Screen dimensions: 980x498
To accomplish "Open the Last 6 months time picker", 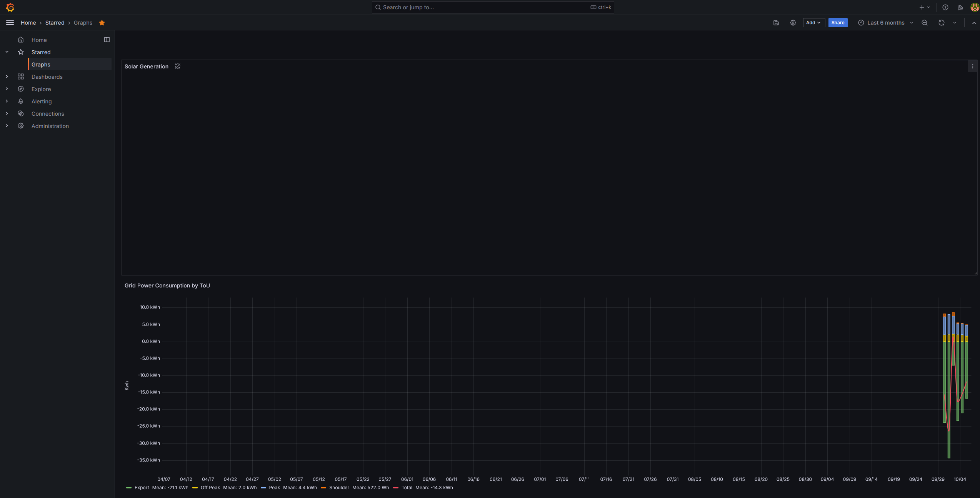I will pyautogui.click(x=885, y=23).
